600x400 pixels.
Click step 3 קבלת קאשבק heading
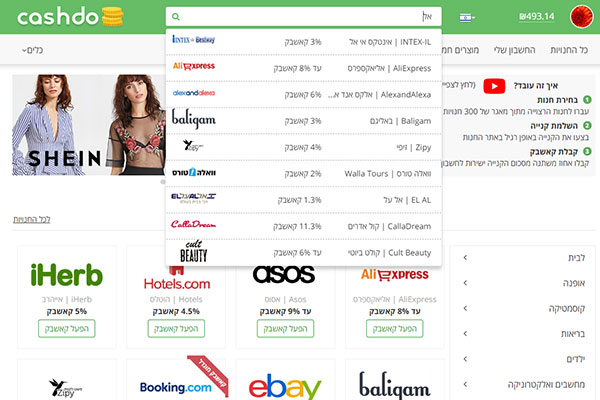(554, 152)
